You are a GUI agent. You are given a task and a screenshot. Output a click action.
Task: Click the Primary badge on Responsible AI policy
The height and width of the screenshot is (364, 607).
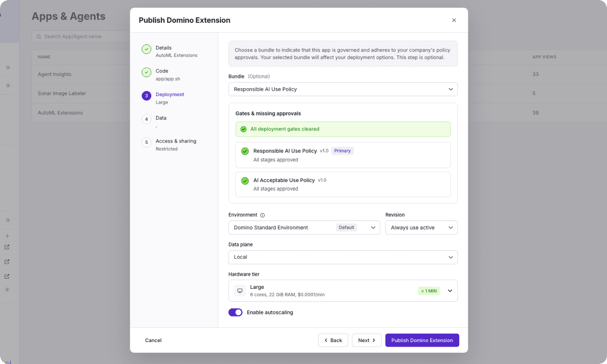pyautogui.click(x=342, y=151)
